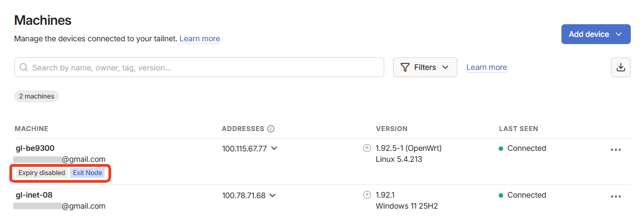Click the MACHINE column header
This screenshot has width=644, height=218.
click(31, 129)
